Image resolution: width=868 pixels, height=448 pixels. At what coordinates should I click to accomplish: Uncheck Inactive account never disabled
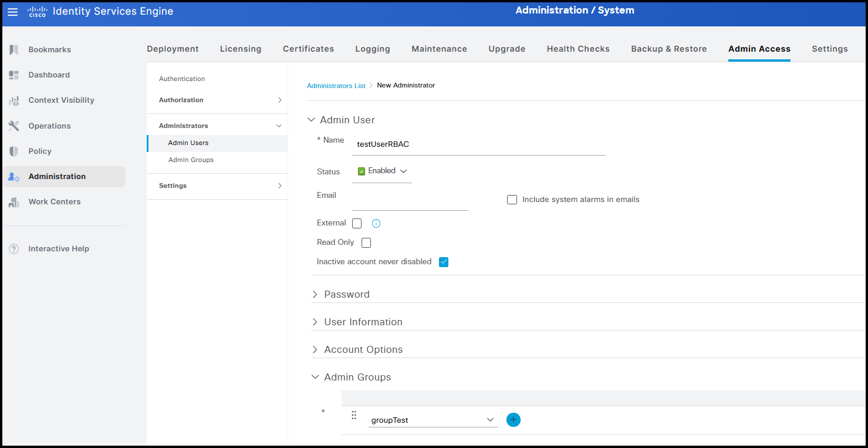pyautogui.click(x=444, y=262)
